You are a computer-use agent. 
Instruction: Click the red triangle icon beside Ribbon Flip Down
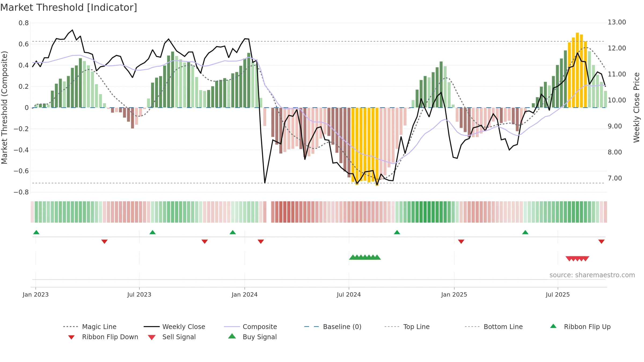pos(71,337)
